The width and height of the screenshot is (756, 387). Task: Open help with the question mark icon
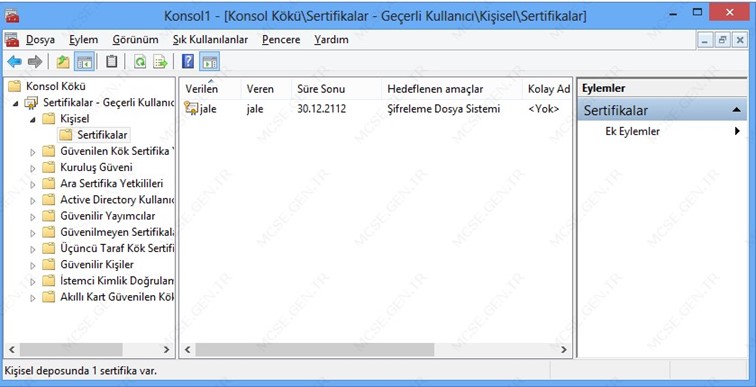tap(188, 62)
